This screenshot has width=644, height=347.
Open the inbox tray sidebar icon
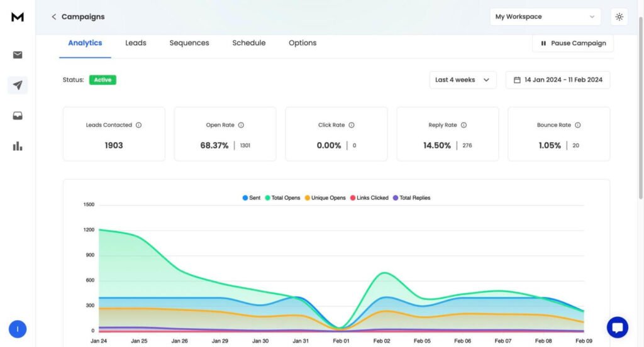coord(18,116)
